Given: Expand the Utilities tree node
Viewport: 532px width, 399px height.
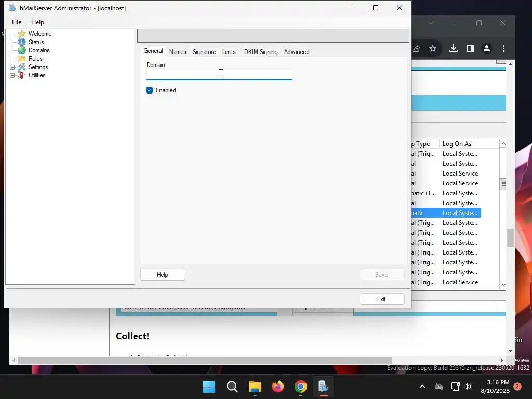Looking at the screenshot, I should pyautogui.click(x=12, y=75).
